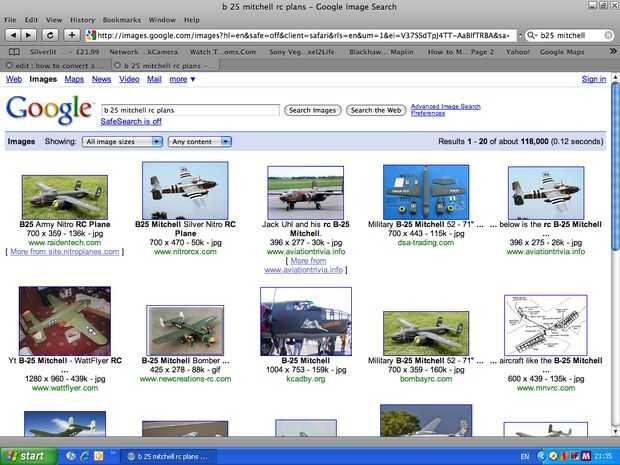Select the 'b 25 mitchell rc plans' browser tab

click(164, 66)
